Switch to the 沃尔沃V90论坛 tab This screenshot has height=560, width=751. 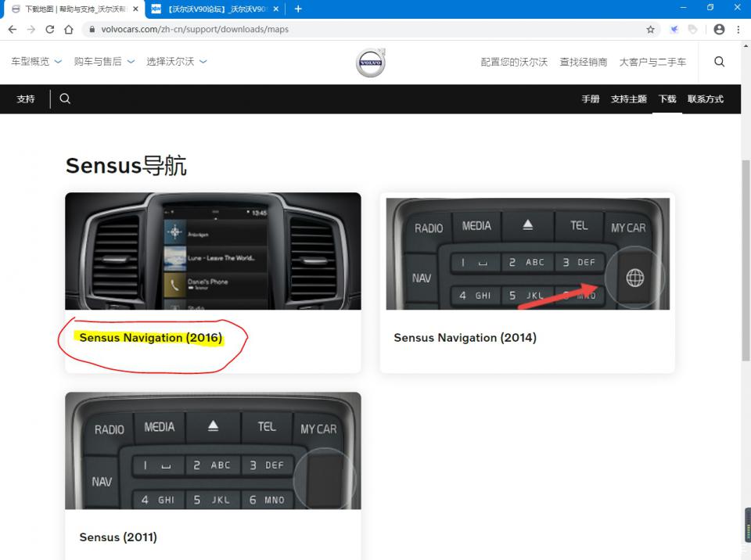coord(216,9)
